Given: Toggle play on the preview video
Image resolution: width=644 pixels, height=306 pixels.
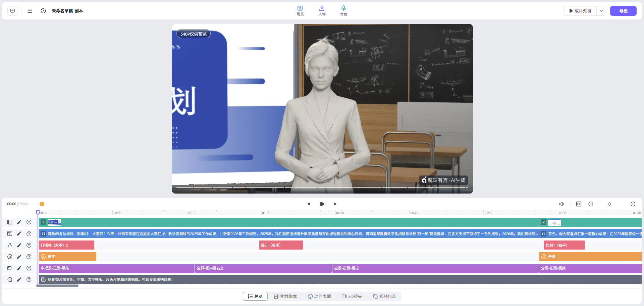Looking at the screenshot, I should tap(322, 204).
